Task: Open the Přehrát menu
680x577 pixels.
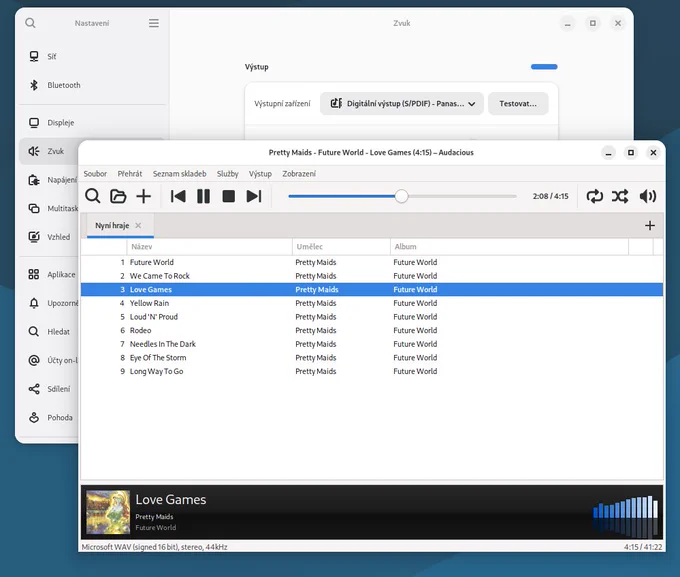Action: click(x=130, y=174)
